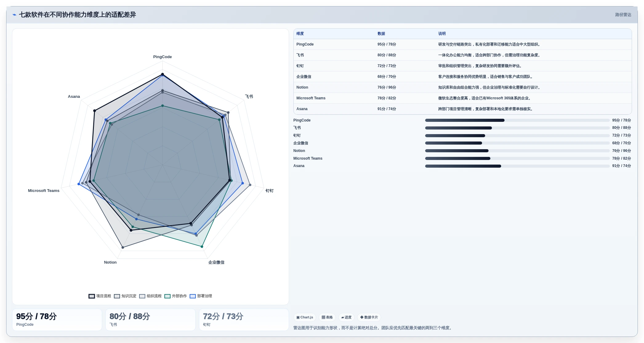This screenshot has width=644, height=343.
Task: Toggle the 组织流程 legend swatch
Action: click(x=142, y=296)
